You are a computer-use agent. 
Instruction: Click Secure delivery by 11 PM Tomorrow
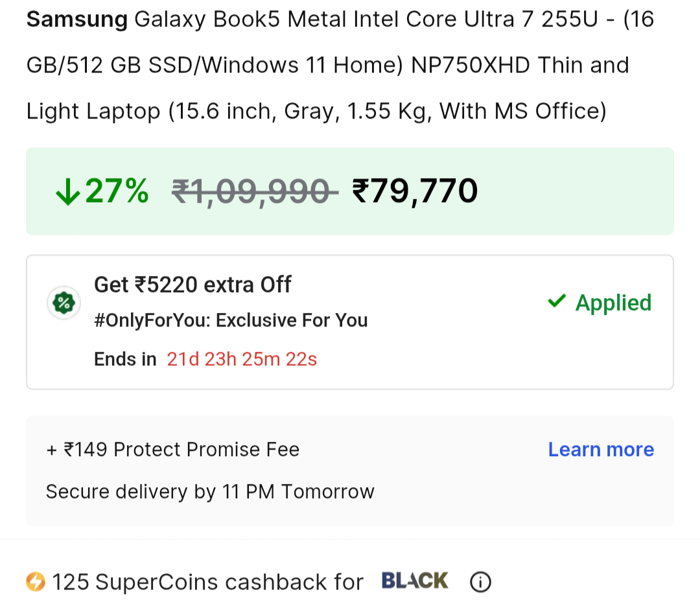point(210,492)
